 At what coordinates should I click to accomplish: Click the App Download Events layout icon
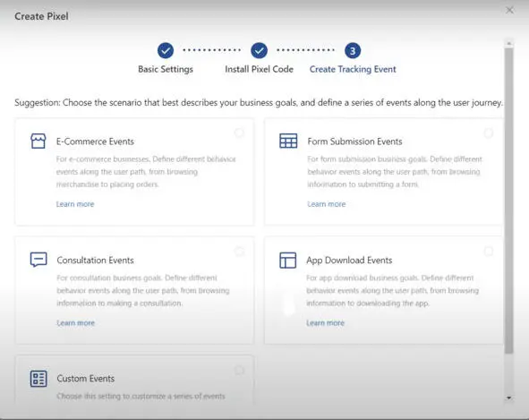(x=288, y=260)
